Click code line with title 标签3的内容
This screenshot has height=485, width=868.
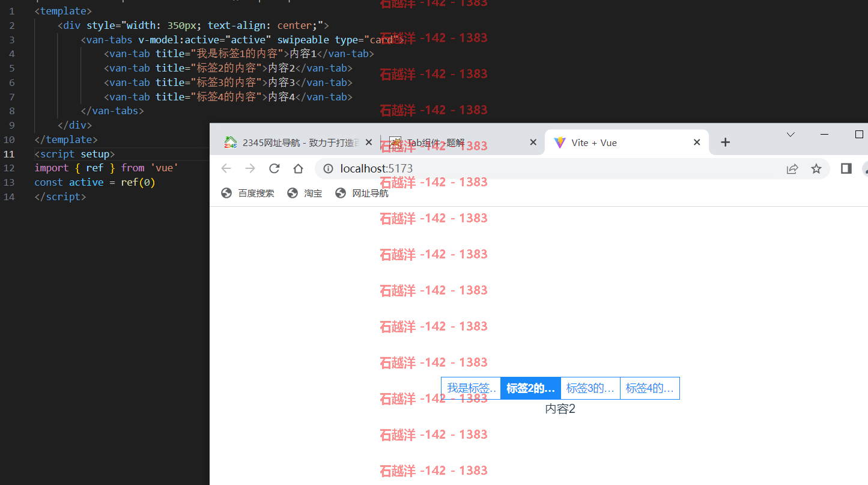click(228, 82)
